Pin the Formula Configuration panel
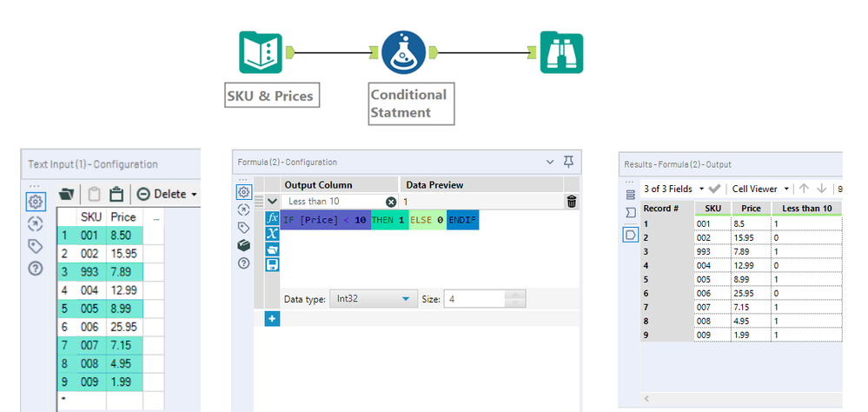868x412 pixels. click(568, 162)
